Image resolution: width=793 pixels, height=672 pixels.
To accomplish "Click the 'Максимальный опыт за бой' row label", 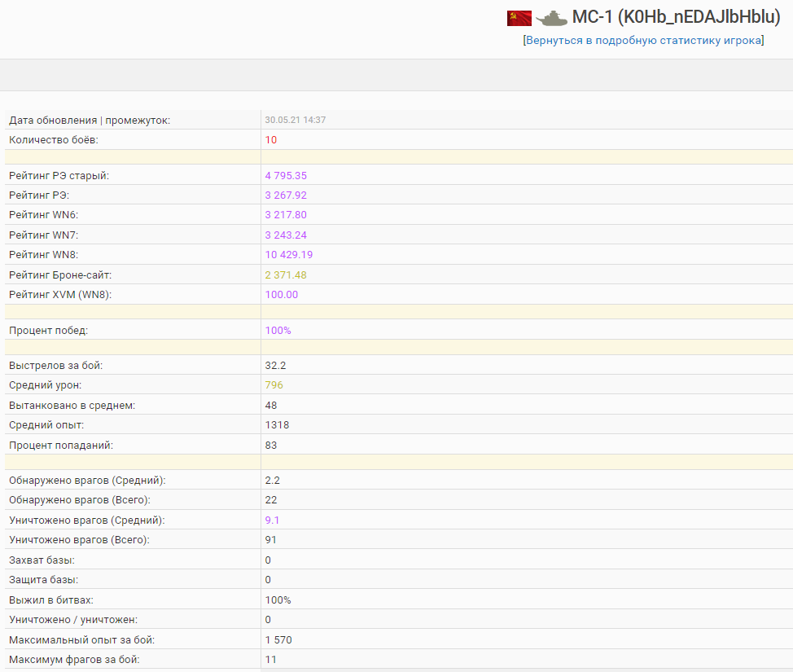I will point(81,640).
